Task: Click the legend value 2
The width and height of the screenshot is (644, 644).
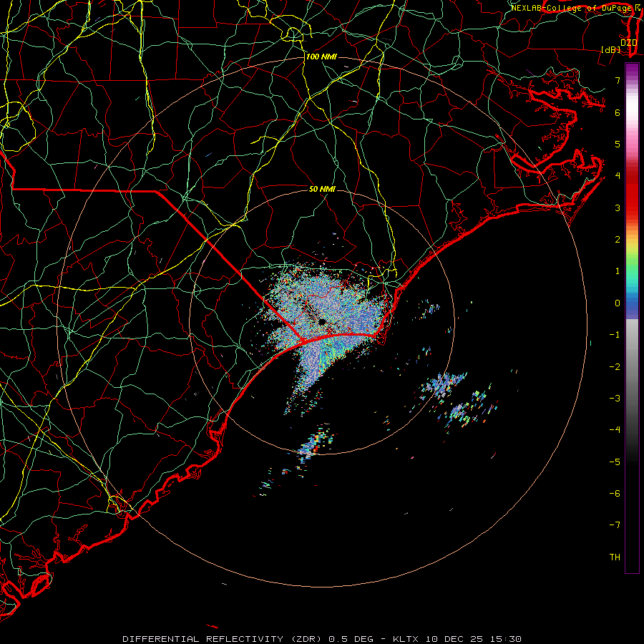Action: click(618, 240)
